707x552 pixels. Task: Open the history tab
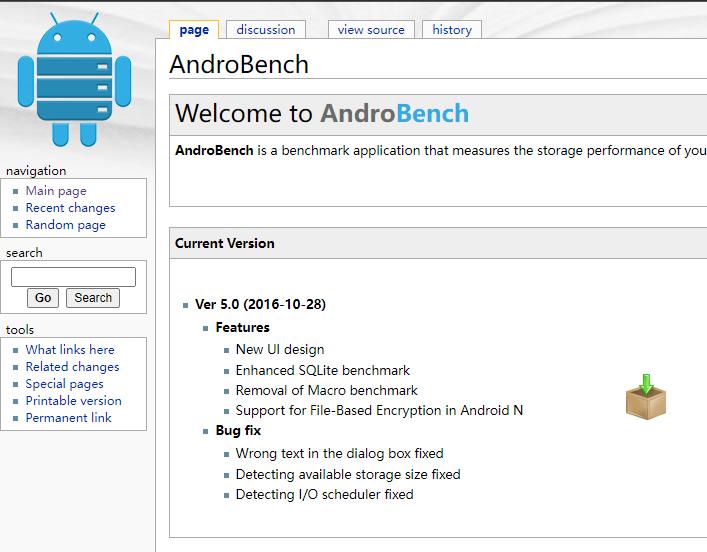[452, 30]
